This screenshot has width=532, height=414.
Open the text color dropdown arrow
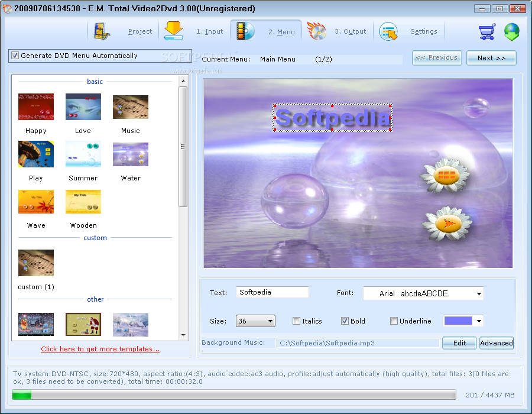[479, 321]
